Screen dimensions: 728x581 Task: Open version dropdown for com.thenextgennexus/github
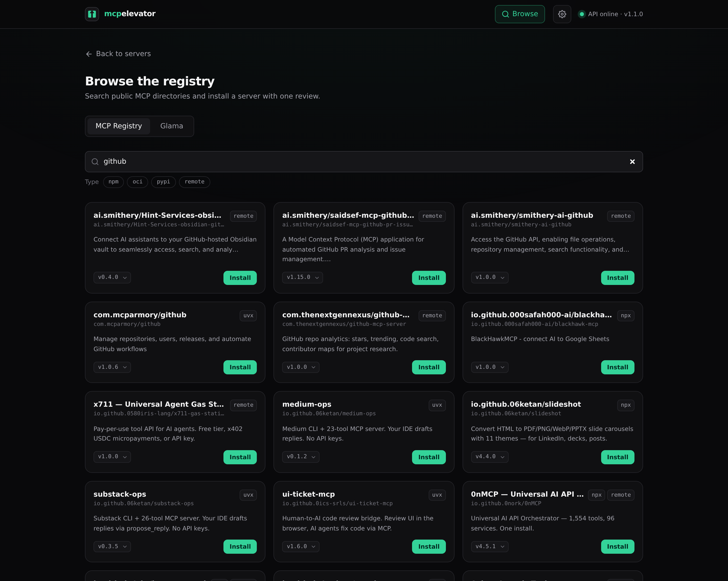[301, 367]
